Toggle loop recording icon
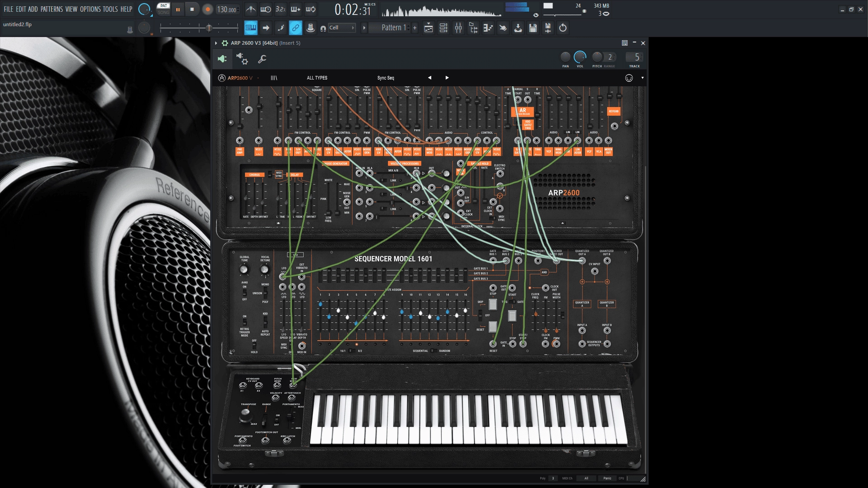 311,9
